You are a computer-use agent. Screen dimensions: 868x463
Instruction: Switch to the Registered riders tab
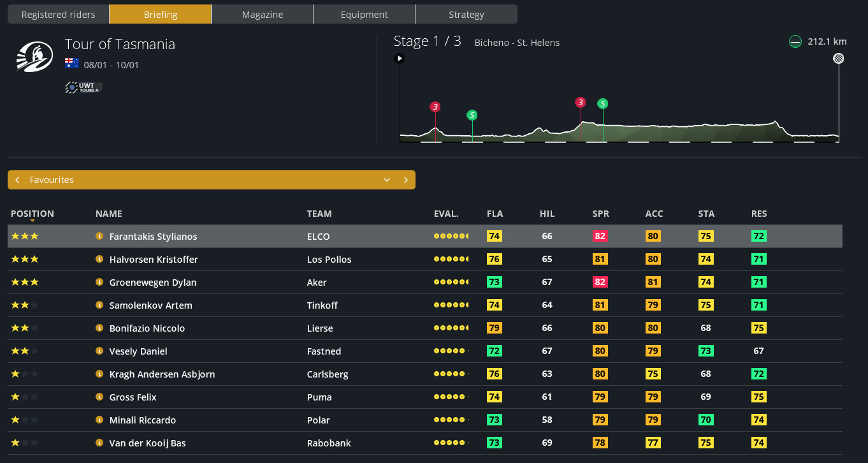(x=58, y=14)
